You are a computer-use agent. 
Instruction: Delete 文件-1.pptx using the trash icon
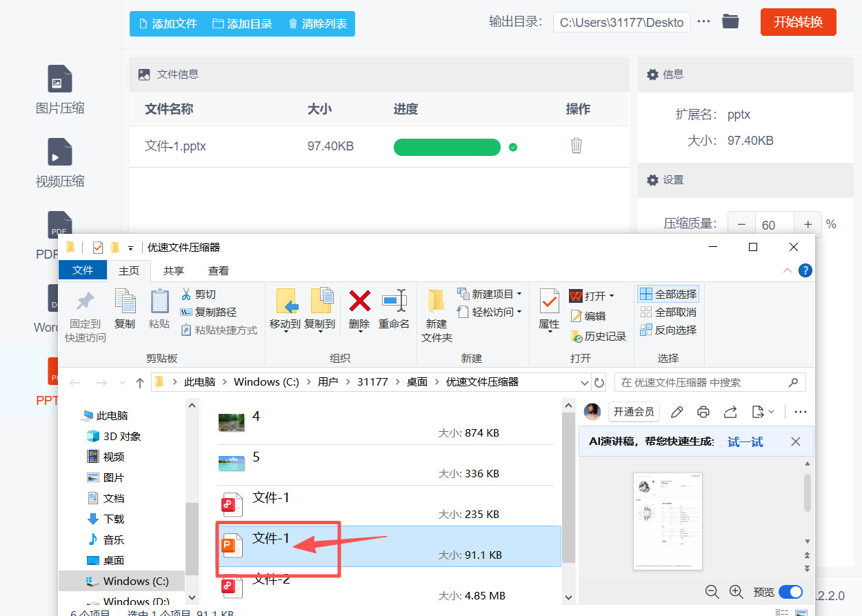tap(577, 146)
